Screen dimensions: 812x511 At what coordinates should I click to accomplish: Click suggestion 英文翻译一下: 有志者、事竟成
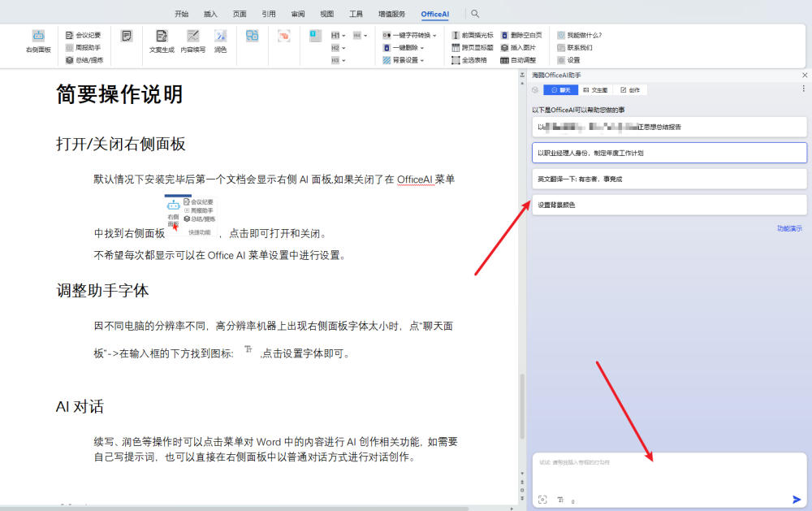(669, 179)
